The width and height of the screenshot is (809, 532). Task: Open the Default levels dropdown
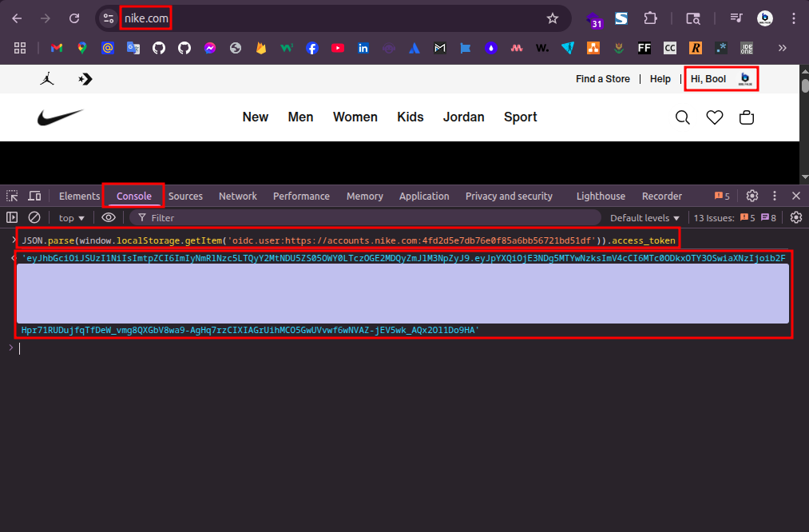pos(644,218)
